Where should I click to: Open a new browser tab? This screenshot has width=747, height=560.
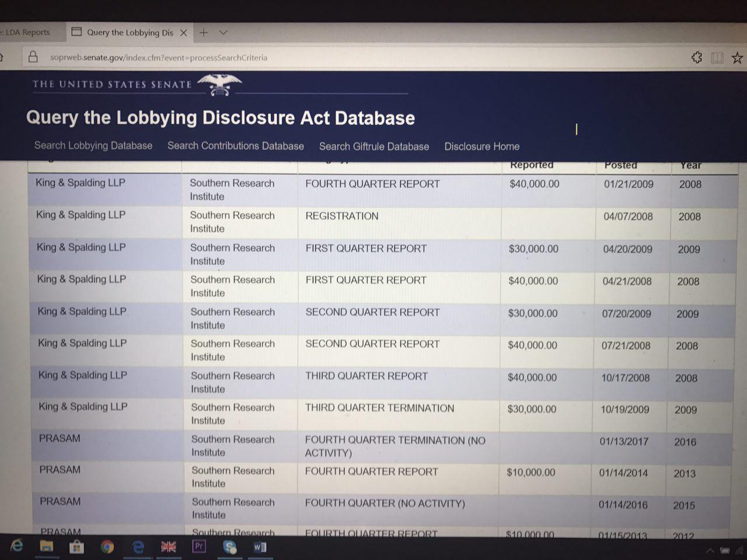click(203, 33)
